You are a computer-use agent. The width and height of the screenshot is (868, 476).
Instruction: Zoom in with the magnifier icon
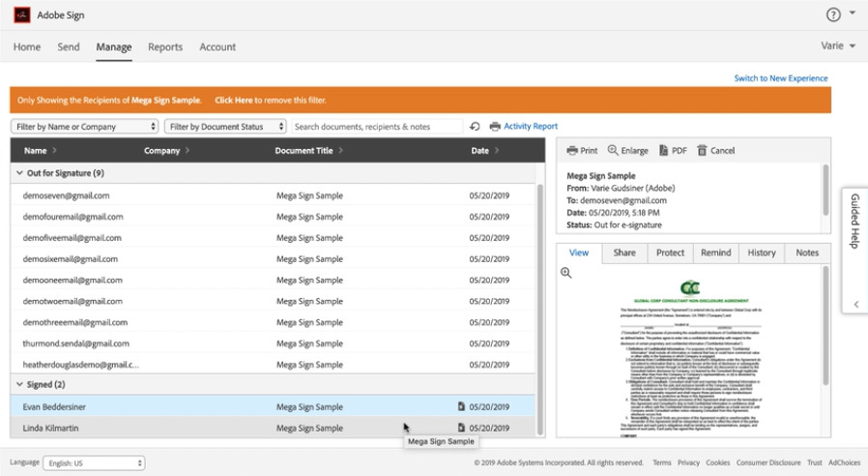pos(566,274)
